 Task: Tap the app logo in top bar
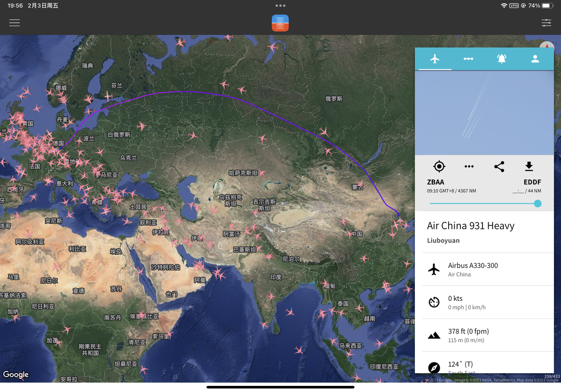point(280,23)
